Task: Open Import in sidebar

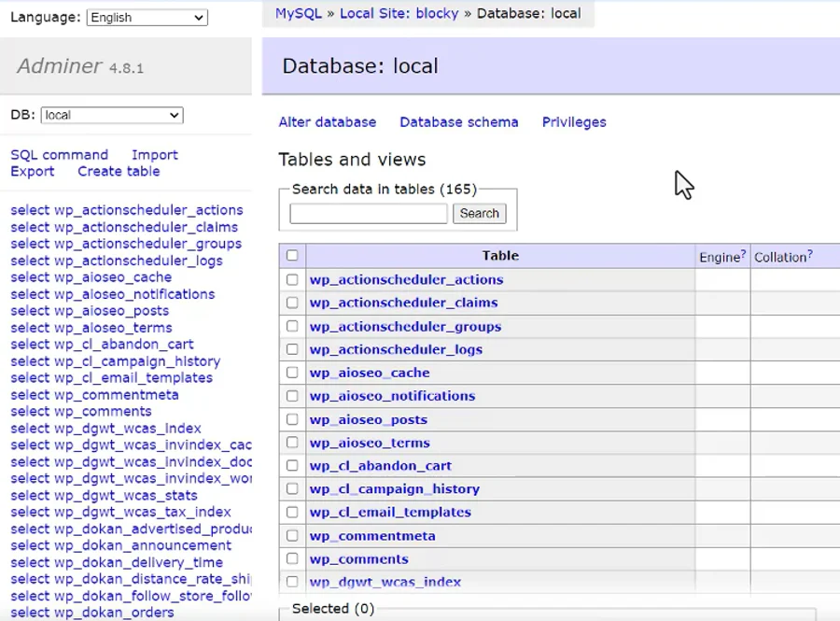Action: pyautogui.click(x=155, y=155)
